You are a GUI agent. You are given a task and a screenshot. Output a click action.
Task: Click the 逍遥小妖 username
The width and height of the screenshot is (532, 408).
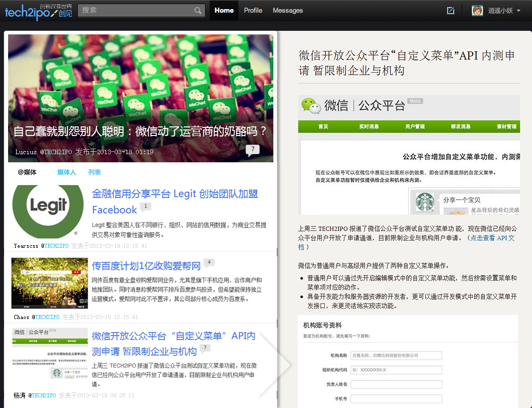coord(501,11)
